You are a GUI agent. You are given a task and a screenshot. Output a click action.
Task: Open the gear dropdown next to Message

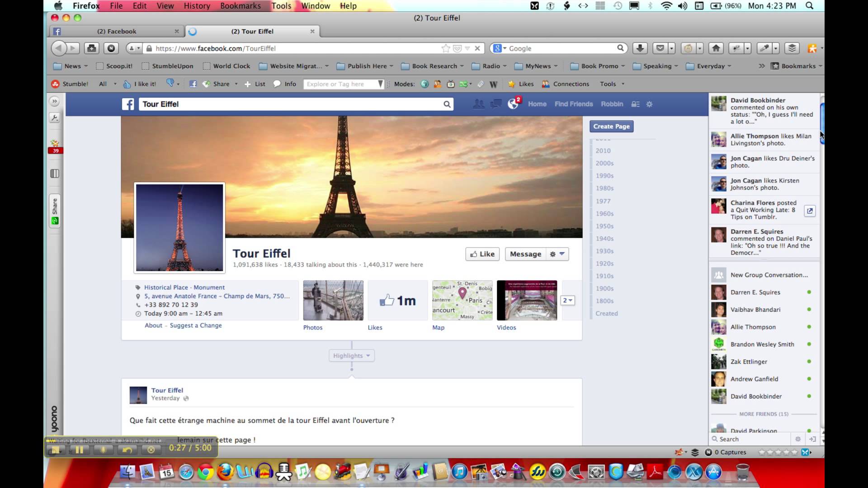pyautogui.click(x=557, y=254)
